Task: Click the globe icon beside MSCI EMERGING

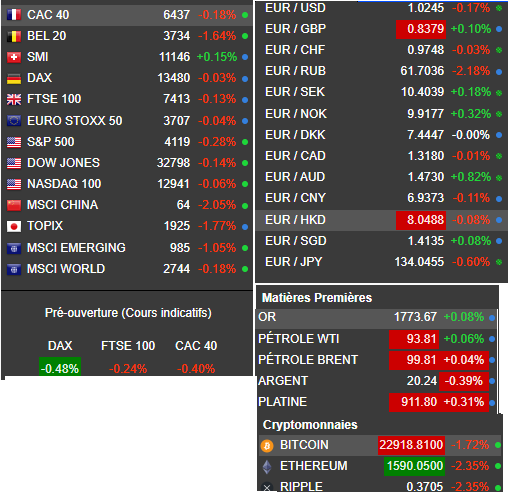Action: tap(14, 248)
